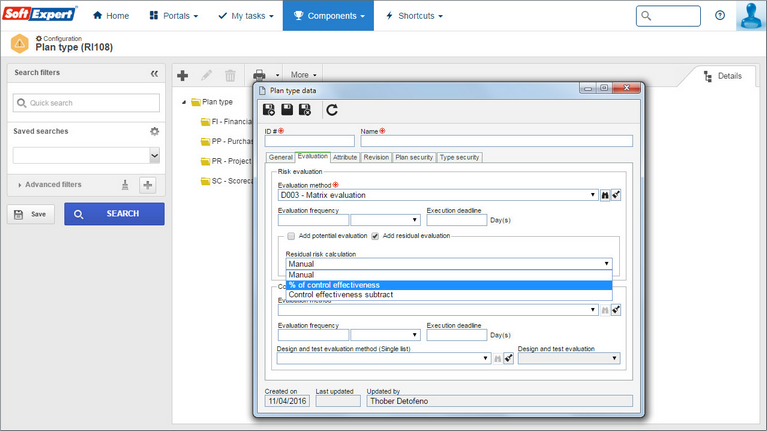Open saved searches settings gear

click(155, 131)
